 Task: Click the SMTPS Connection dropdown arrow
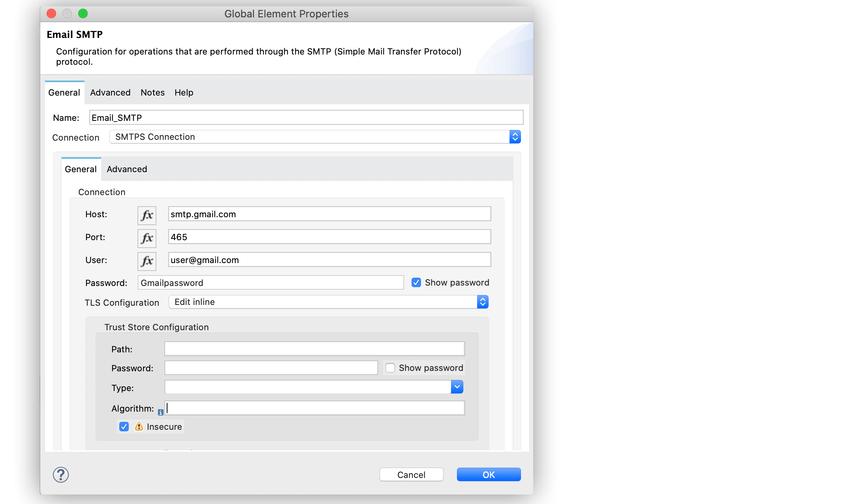point(515,137)
